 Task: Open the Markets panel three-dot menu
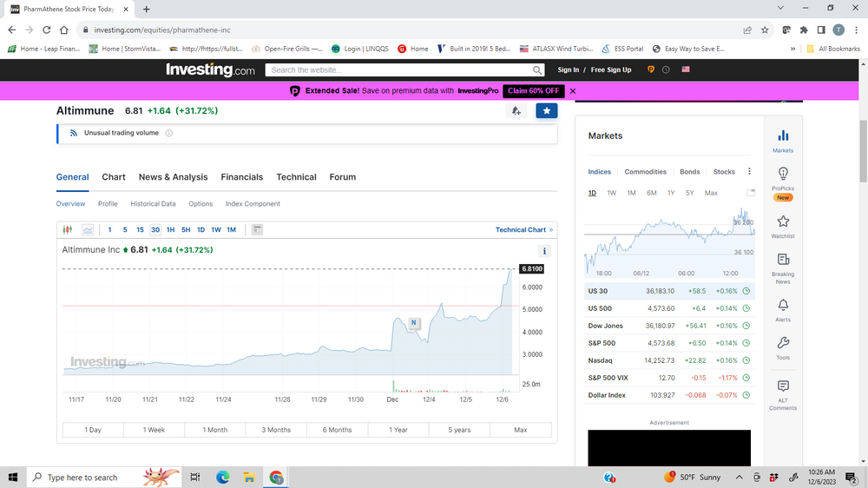click(750, 172)
